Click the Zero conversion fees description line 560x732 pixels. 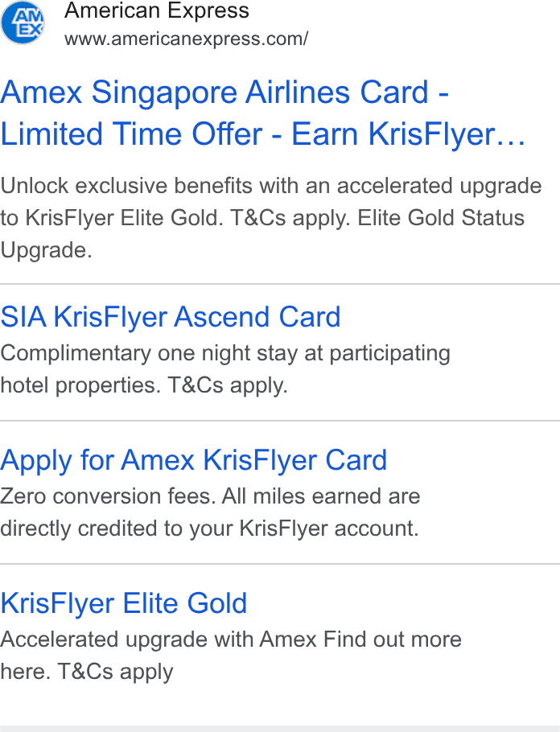[x=210, y=496]
